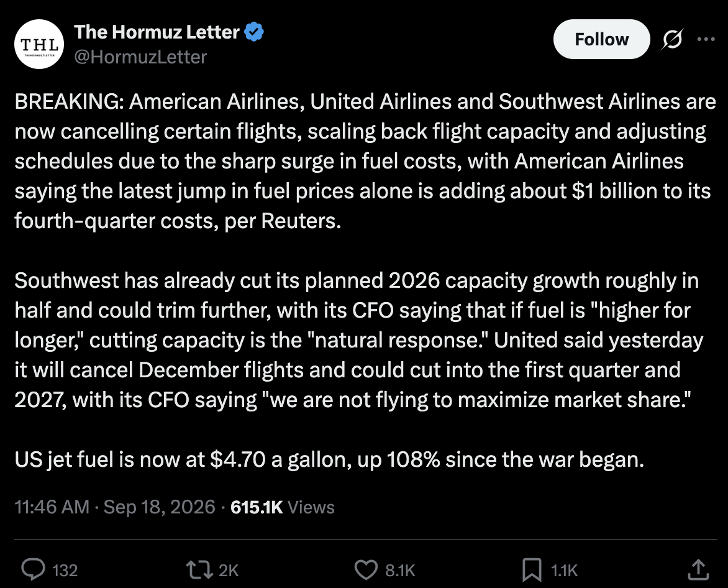Image resolution: width=728 pixels, height=588 pixels.
Task: Open the Grok explain icon
Action: (x=672, y=39)
